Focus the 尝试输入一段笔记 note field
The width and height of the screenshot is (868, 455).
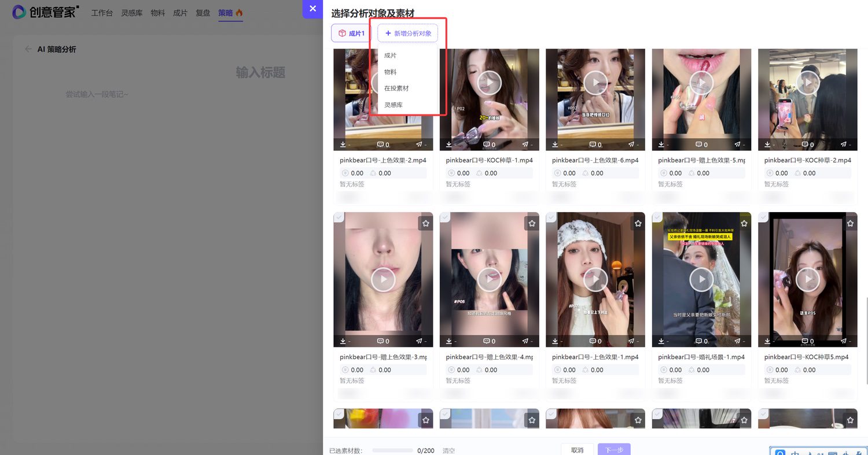[x=97, y=94]
